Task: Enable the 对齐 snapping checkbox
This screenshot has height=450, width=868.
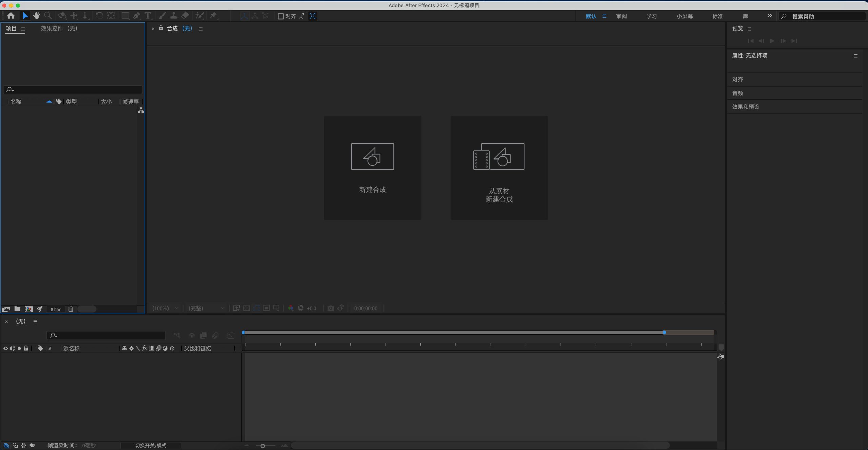Action: (281, 16)
